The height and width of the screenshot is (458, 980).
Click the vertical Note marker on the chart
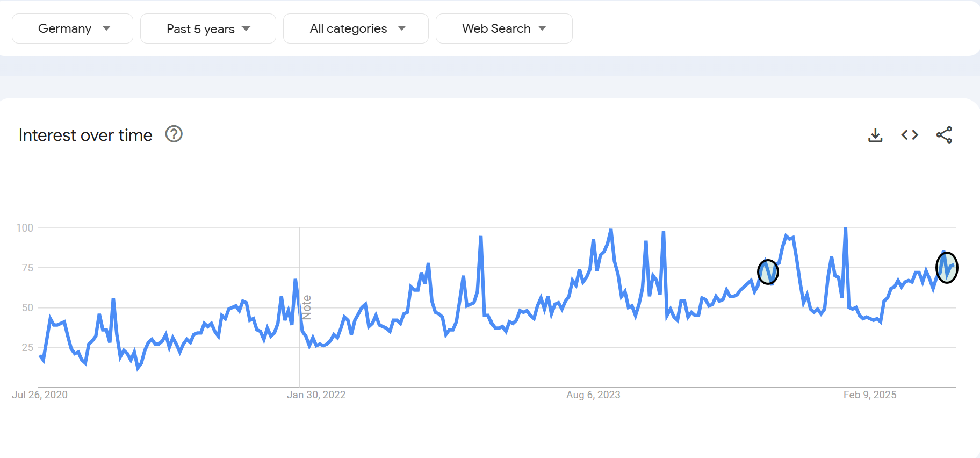point(307,307)
